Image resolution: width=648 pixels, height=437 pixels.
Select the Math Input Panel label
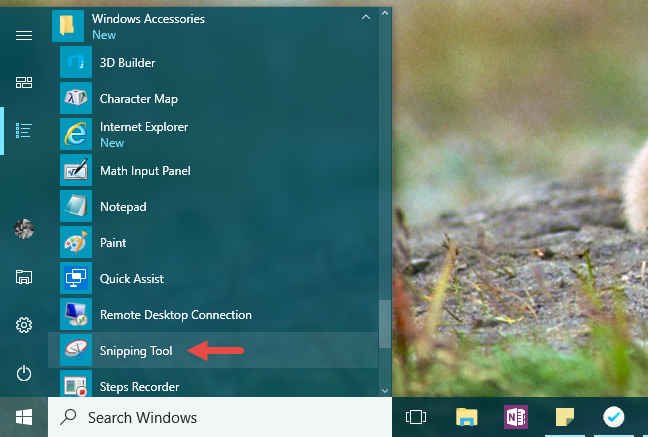pos(145,171)
